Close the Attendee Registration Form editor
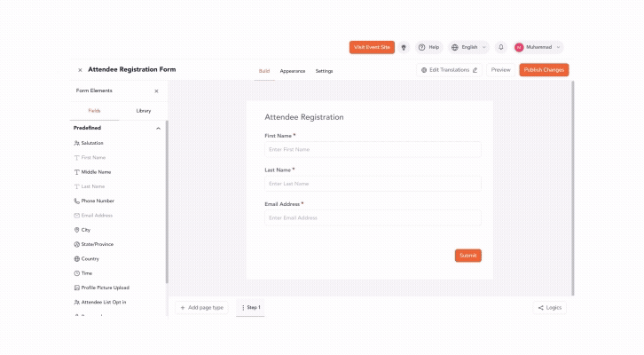644x355 pixels. (x=80, y=70)
